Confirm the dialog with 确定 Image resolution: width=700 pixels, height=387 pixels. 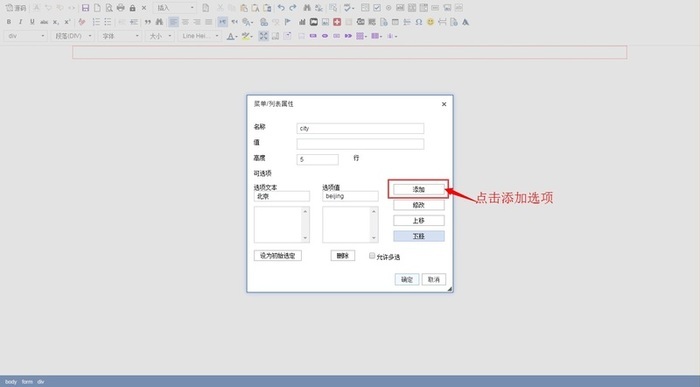click(407, 279)
